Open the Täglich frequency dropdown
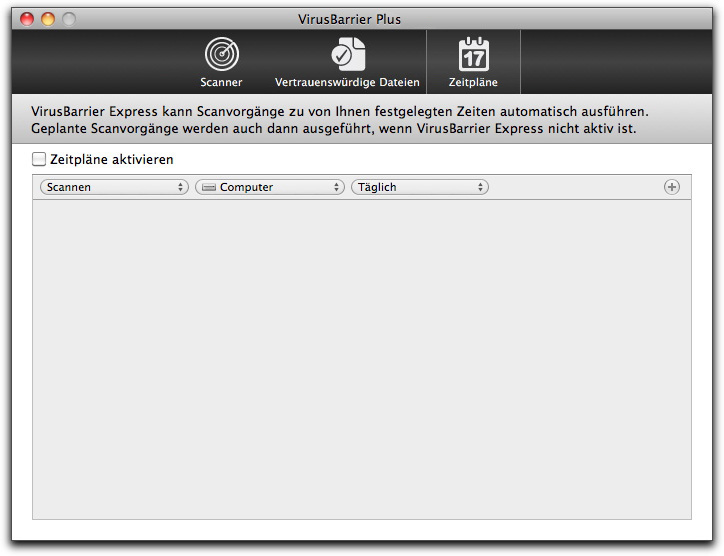 (x=420, y=187)
